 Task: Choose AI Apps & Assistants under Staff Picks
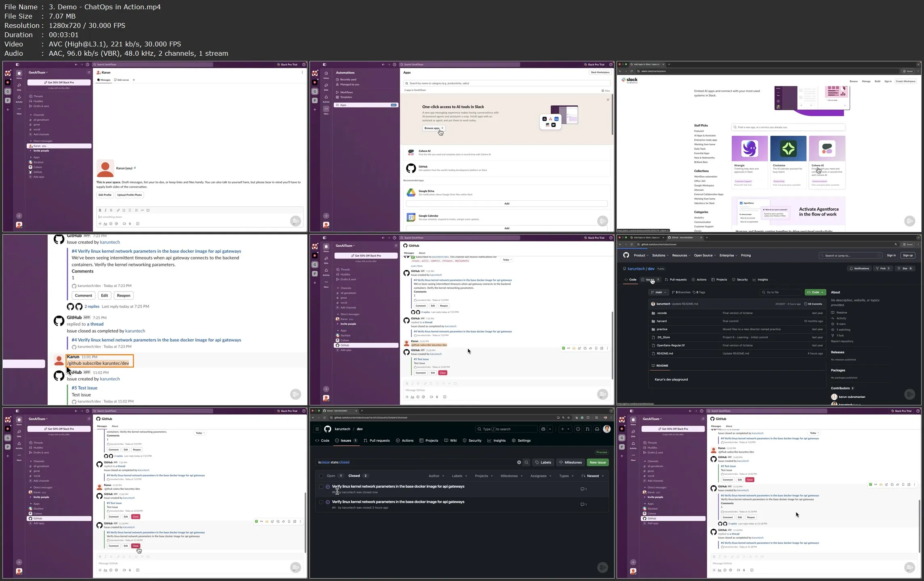705,136
